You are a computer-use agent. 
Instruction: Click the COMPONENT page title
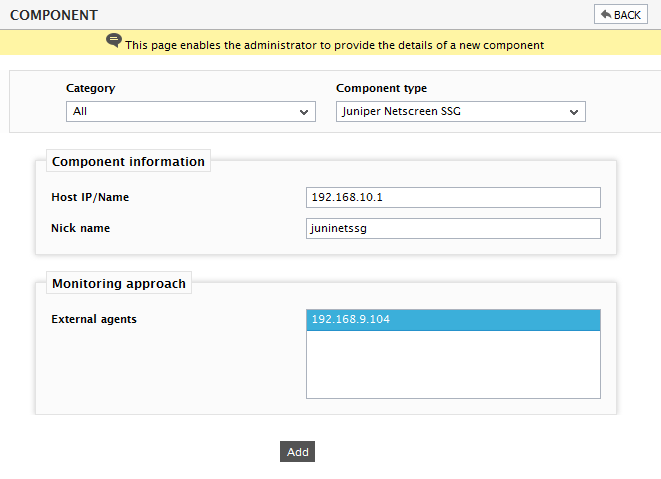coord(54,15)
